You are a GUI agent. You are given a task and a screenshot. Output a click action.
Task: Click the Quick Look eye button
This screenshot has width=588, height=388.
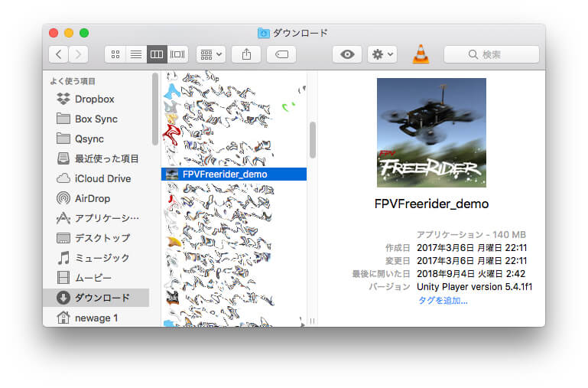(x=346, y=54)
